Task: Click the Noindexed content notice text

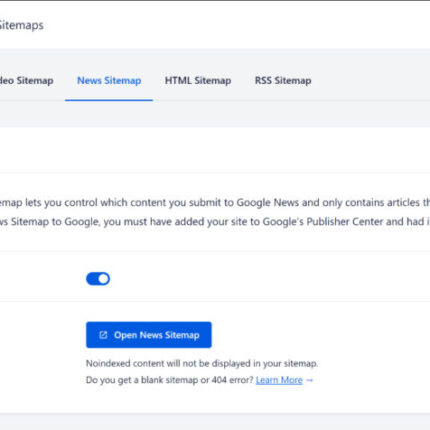Action: (x=202, y=363)
